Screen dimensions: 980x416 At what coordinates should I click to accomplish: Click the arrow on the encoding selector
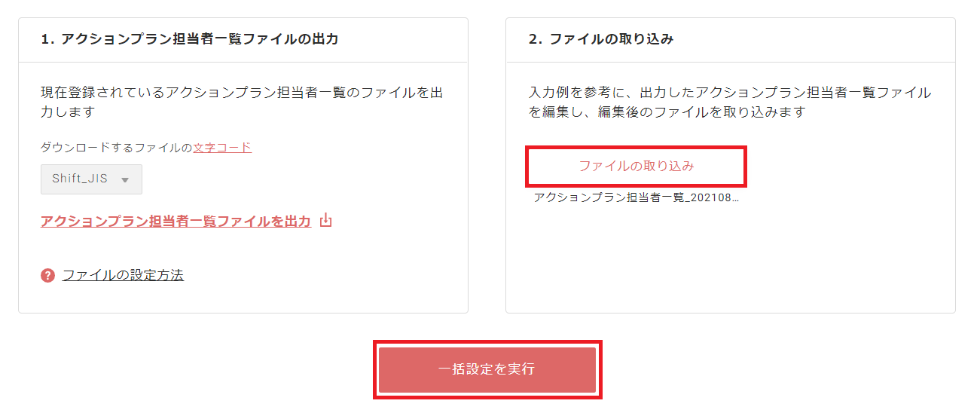click(x=125, y=180)
